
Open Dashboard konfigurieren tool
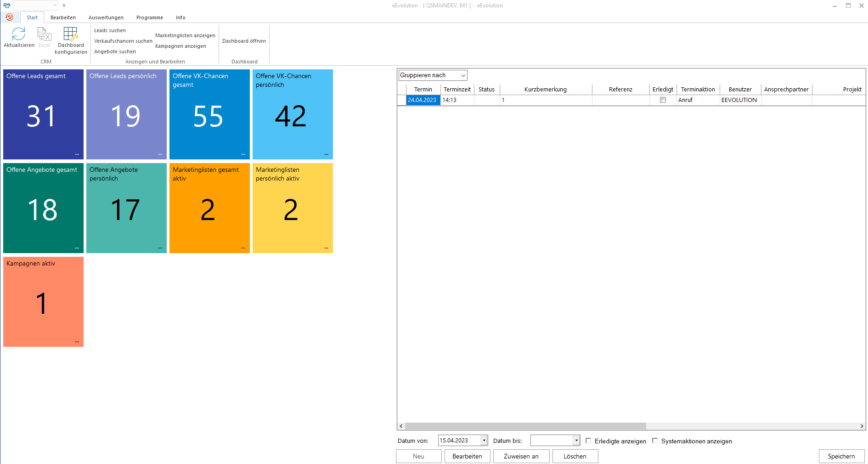click(x=71, y=40)
